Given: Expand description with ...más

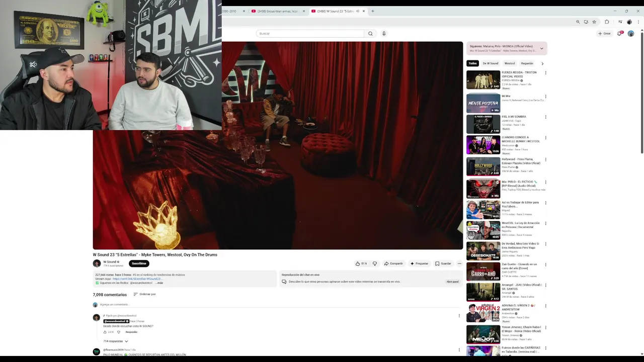Looking at the screenshot, I should [159, 283].
